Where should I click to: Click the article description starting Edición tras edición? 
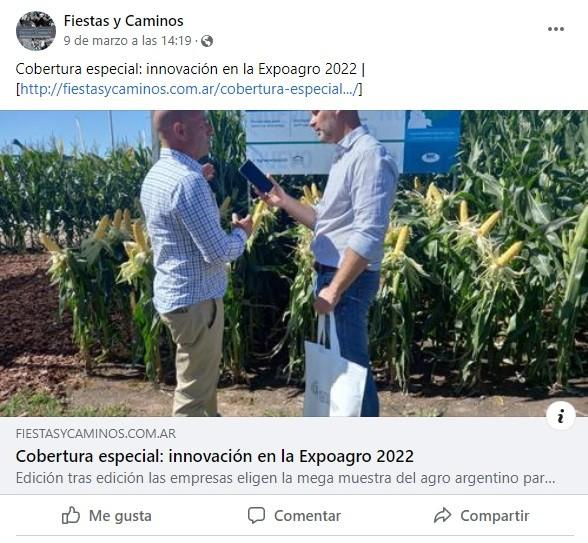coord(285,478)
